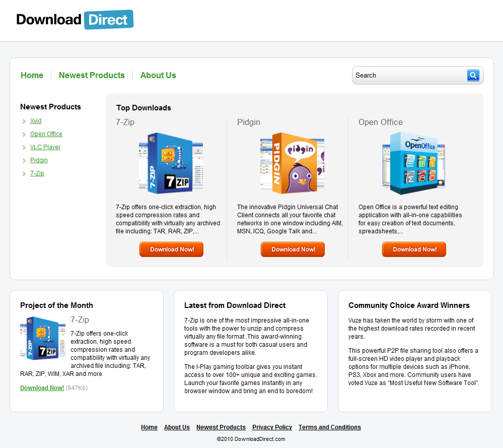Open the 7-Zip sidebar link
Screen dimensions: 503x448
coord(37,173)
